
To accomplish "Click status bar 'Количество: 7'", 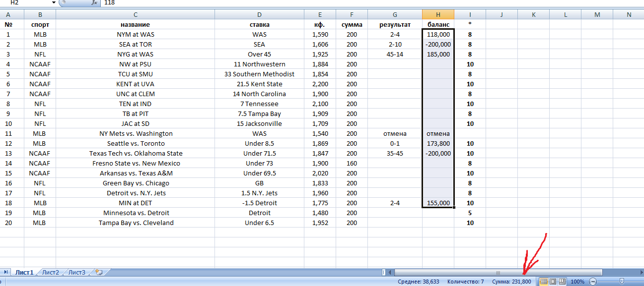I will click(465, 282).
